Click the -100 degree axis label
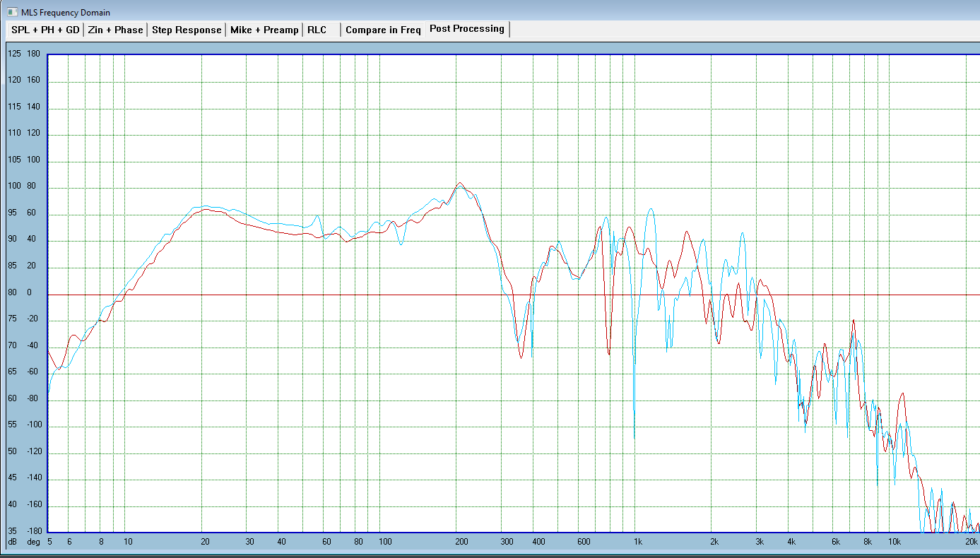The width and height of the screenshot is (980, 558). [33, 425]
